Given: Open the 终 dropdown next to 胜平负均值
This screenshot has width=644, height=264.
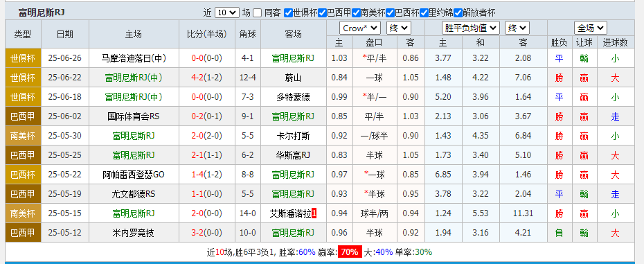Looking at the screenshot, I should [517, 28].
